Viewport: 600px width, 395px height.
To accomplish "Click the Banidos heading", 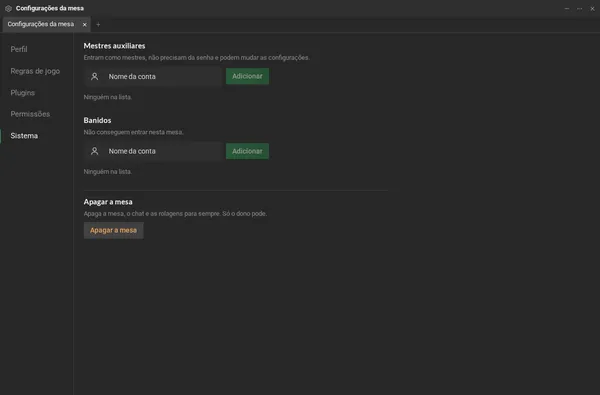I will [97, 120].
